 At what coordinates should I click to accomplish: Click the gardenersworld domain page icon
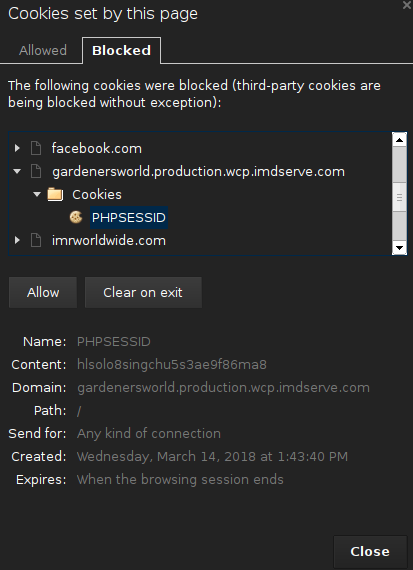pos(36,171)
